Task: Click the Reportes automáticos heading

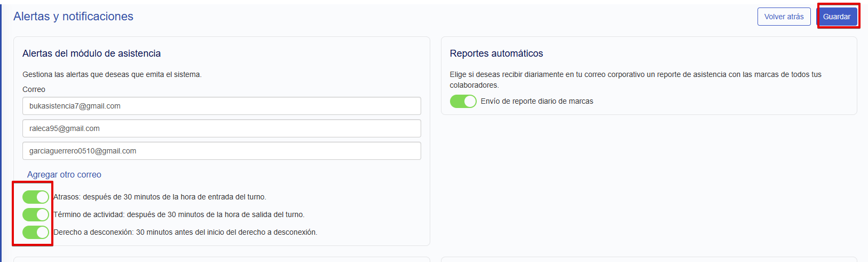Action: click(496, 53)
